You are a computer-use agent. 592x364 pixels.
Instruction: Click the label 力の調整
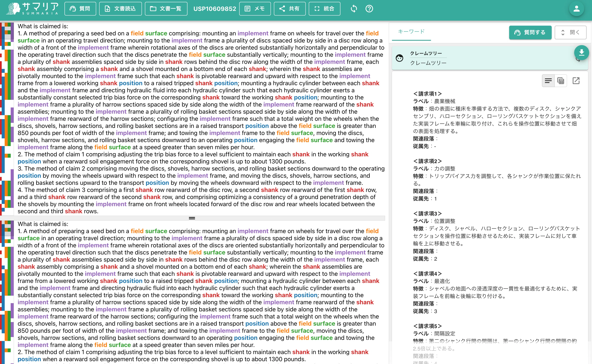pos(444,169)
